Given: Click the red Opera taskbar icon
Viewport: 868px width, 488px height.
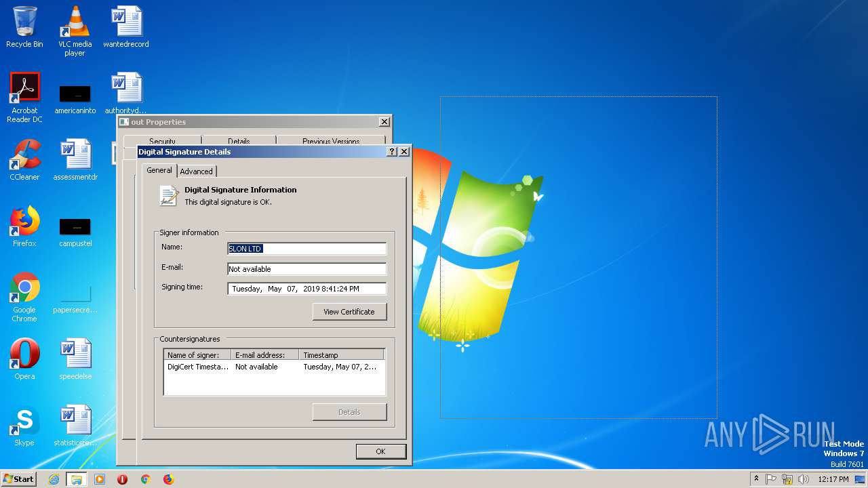Looking at the screenshot, I should [x=122, y=479].
